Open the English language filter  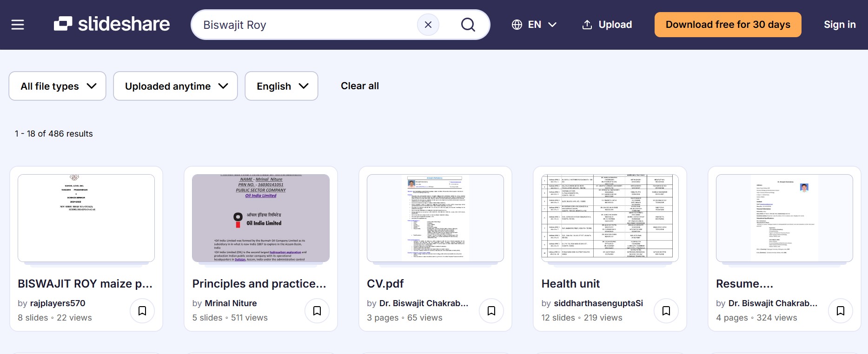click(x=281, y=86)
